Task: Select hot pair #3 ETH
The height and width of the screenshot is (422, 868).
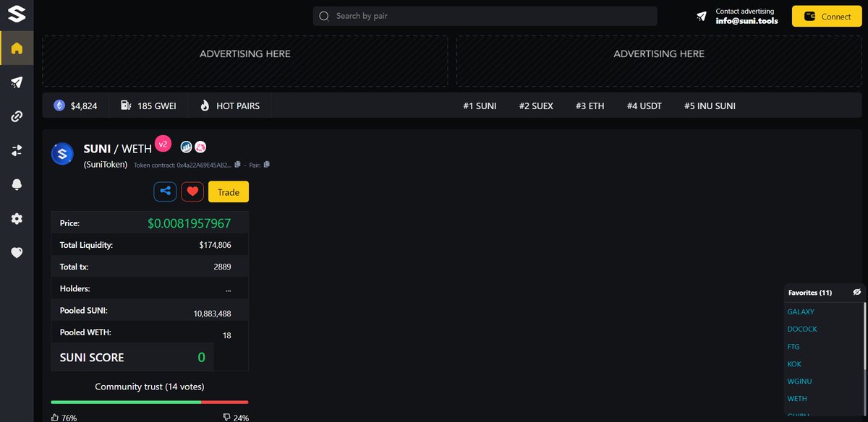Action: point(590,105)
